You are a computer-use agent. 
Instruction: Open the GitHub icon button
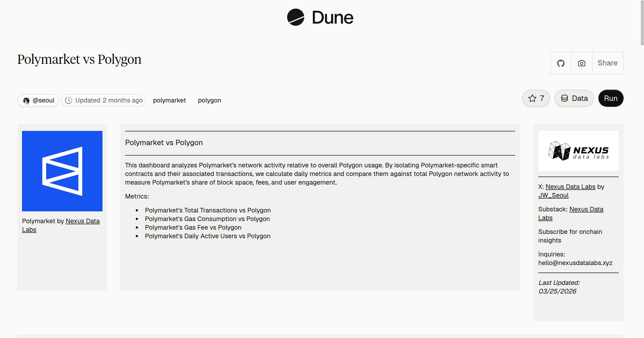tap(561, 63)
